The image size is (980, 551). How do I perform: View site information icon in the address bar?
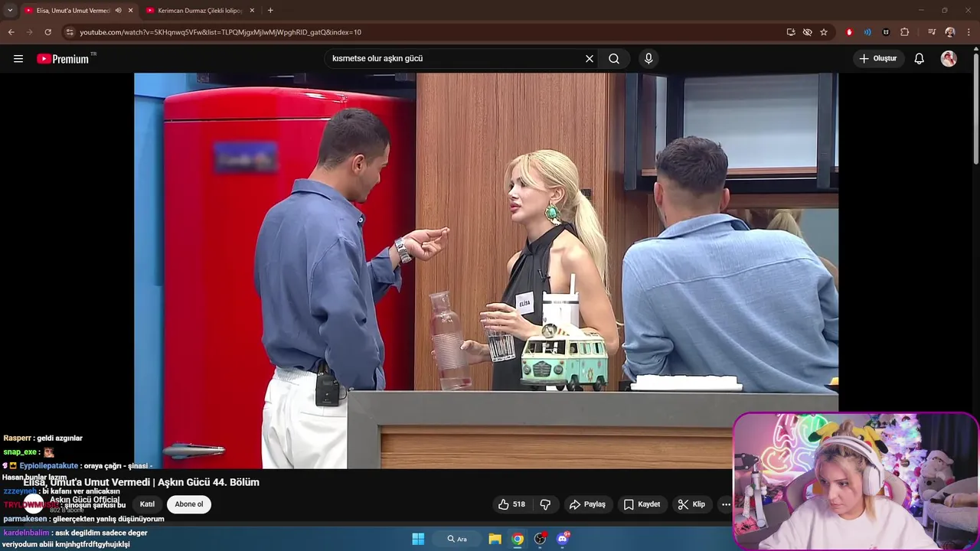click(70, 32)
